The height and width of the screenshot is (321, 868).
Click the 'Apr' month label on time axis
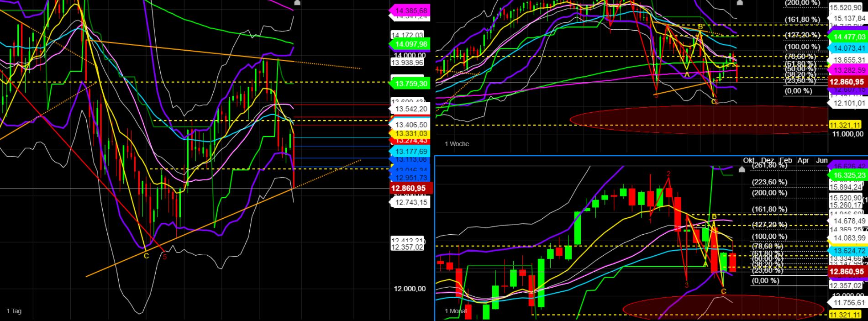point(803,160)
